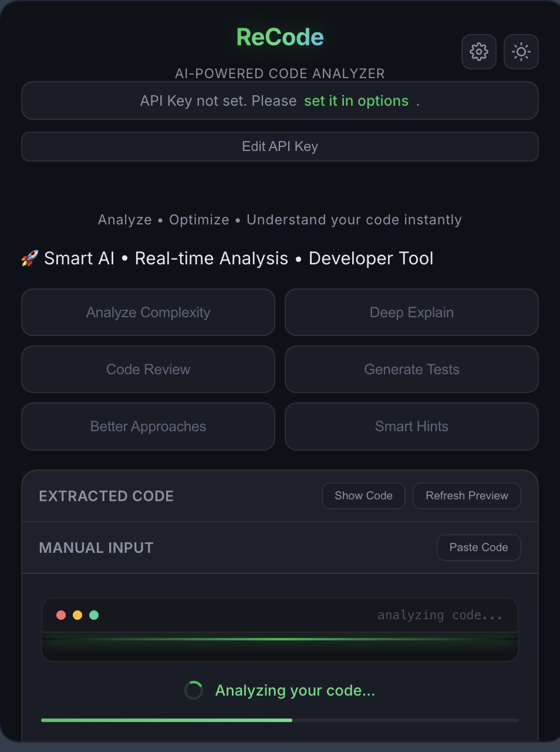Select the Deep Explain action
Viewport: 560px width, 752px height.
(x=411, y=313)
